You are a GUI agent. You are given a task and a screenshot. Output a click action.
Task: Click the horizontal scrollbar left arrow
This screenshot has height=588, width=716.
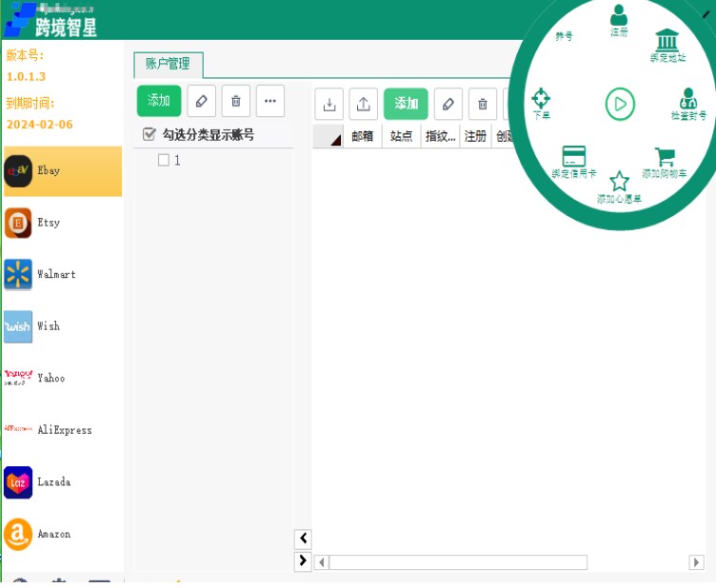pyautogui.click(x=322, y=562)
